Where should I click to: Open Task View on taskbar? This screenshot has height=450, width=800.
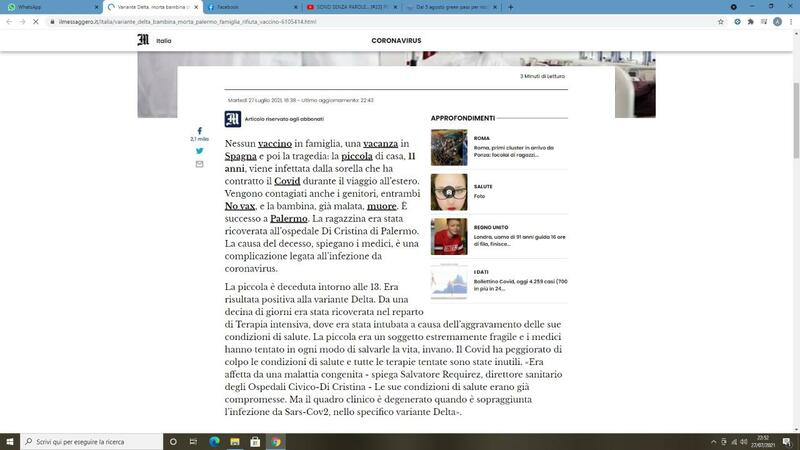193,441
